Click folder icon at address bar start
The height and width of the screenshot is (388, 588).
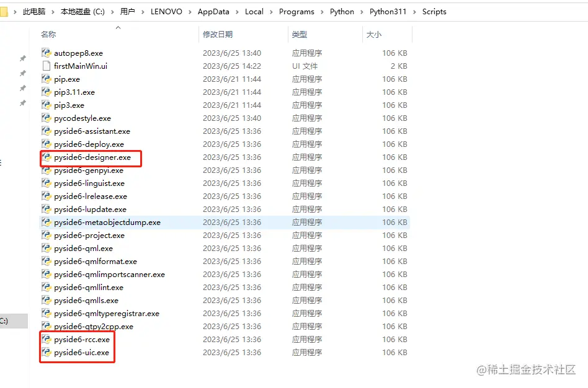click(4, 12)
